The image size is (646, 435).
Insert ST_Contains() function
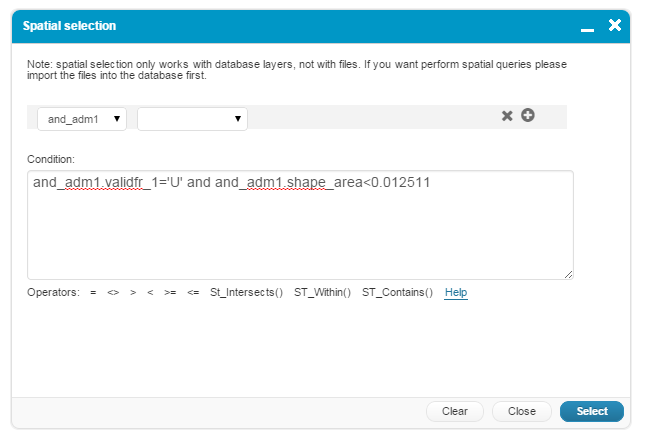[397, 293]
